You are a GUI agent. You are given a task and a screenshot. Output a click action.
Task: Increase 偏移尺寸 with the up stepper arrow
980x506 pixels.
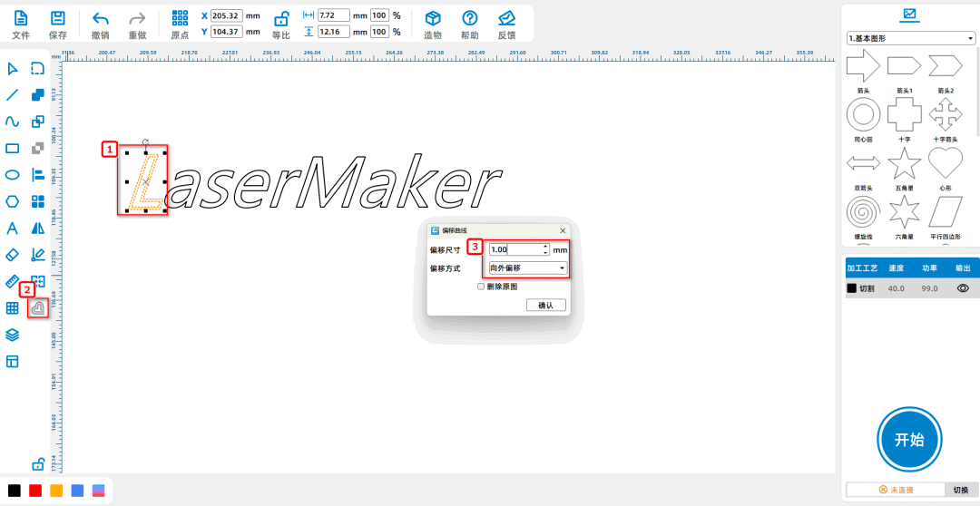click(x=545, y=246)
